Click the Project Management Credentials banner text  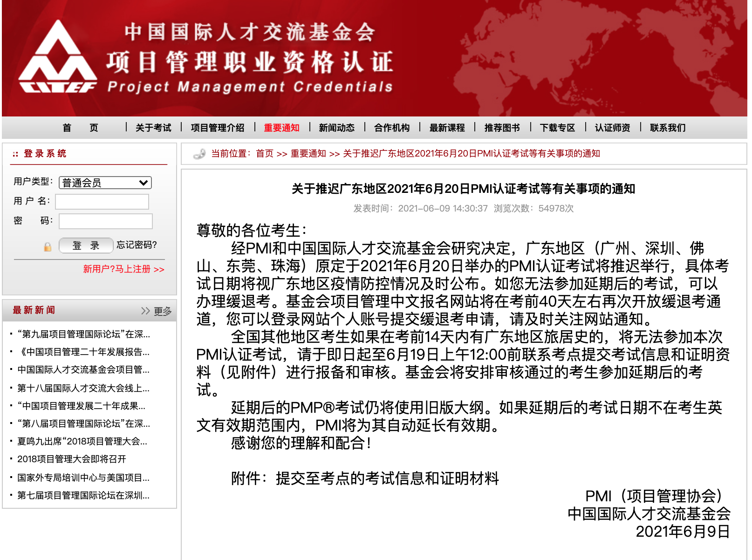250,87
